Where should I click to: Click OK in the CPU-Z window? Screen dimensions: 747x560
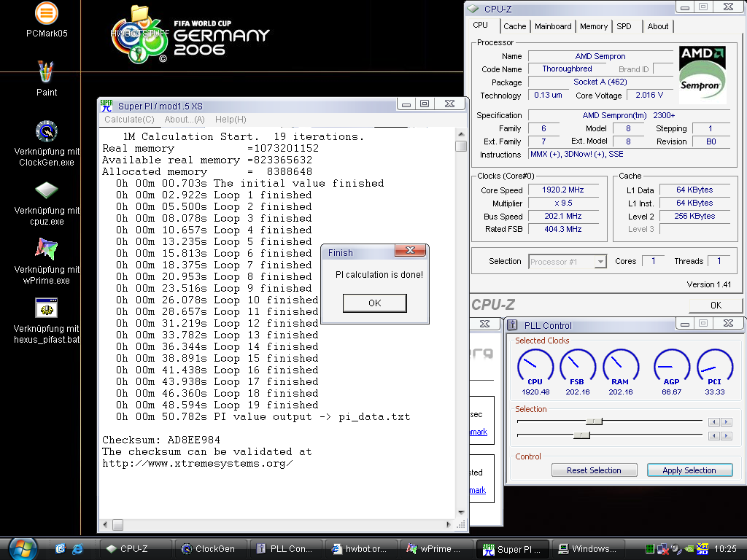point(716,306)
